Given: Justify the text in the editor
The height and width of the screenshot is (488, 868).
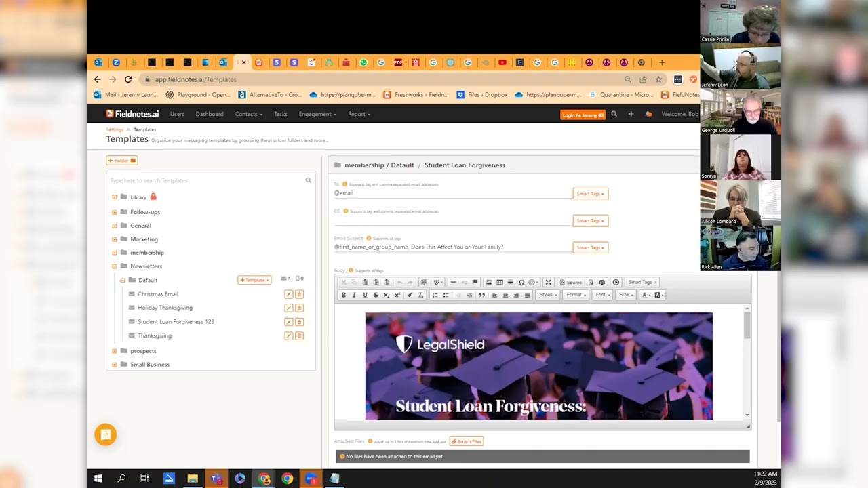Looking at the screenshot, I should (x=527, y=295).
